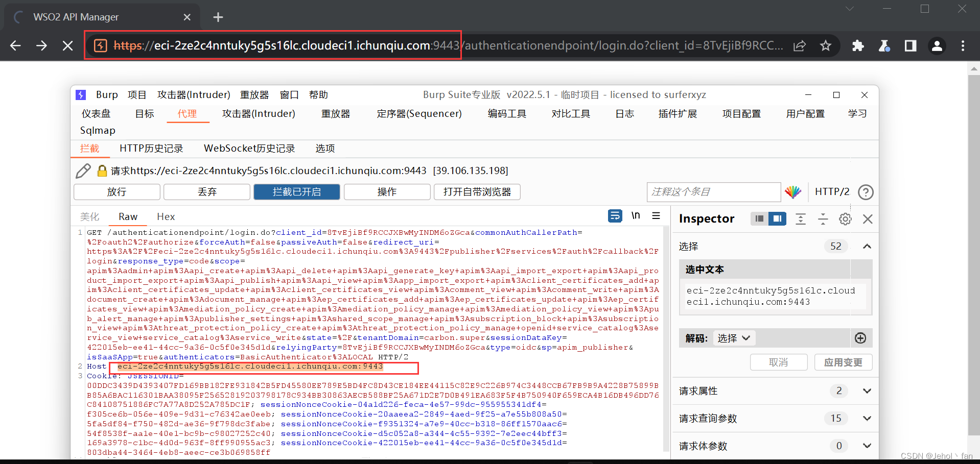980x464 pixels.
Task: Open the 重放器 menu in menu bar
Action: [254, 95]
